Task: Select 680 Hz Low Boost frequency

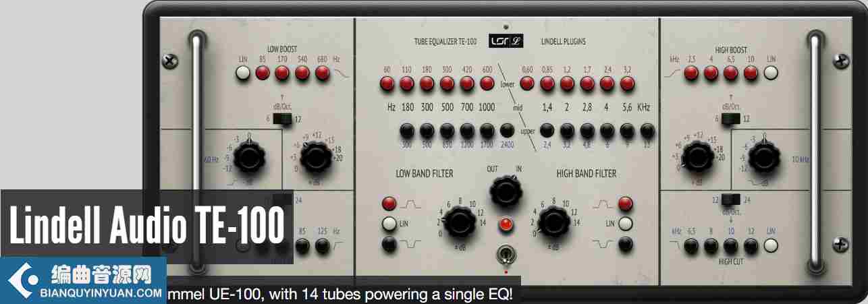Action: (x=323, y=73)
